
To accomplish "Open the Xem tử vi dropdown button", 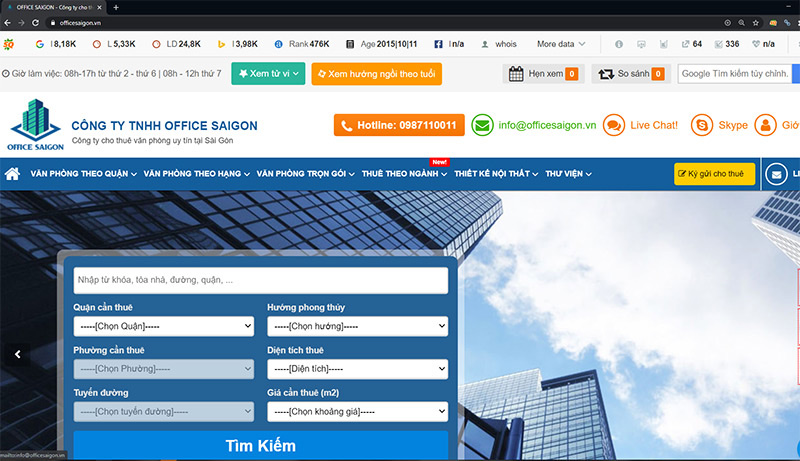I will click(268, 73).
